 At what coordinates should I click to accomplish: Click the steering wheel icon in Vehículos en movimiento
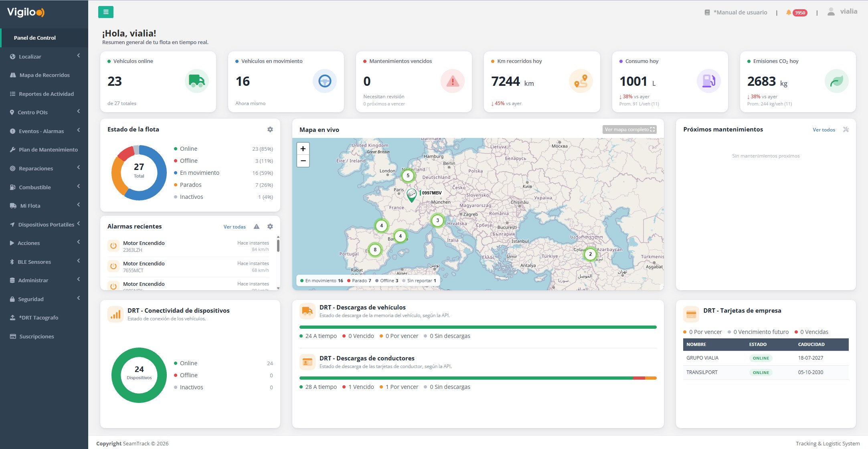tap(325, 81)
